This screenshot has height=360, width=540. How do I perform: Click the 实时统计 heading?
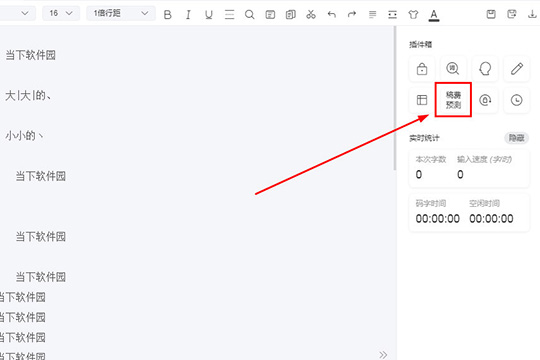pos(424,138)
